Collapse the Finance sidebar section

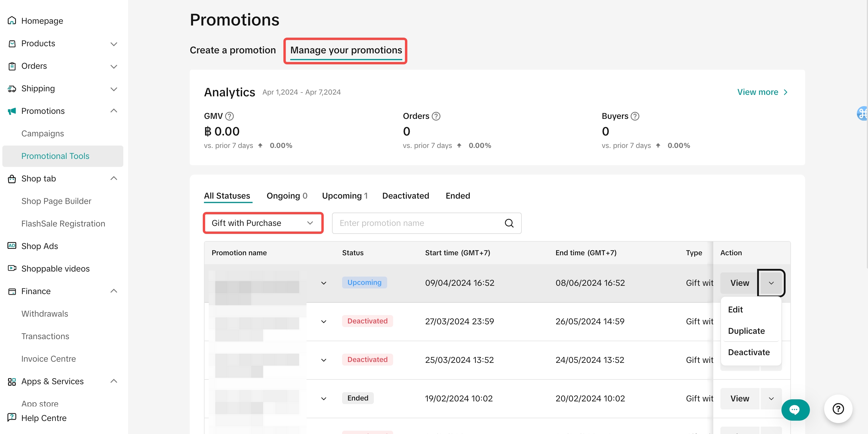click(114, 291)
